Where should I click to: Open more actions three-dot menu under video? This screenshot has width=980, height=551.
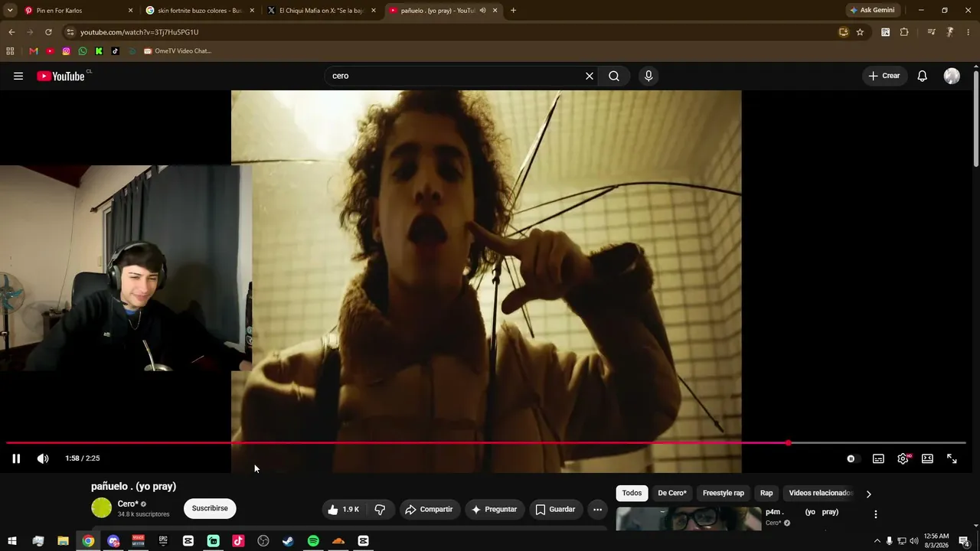pos(598,509)
